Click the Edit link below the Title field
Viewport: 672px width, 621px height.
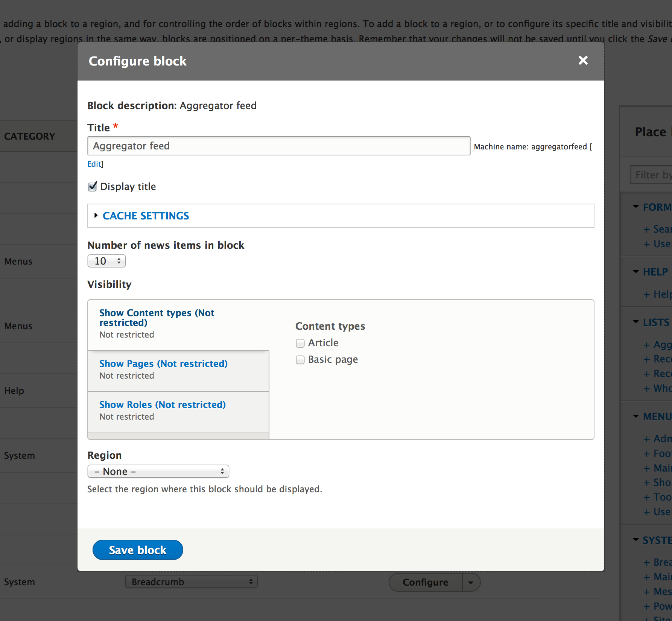(x=93, y=164)
